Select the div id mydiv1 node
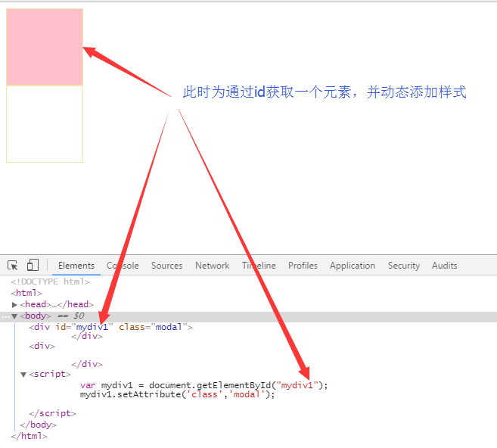 [x=111, y=327]
